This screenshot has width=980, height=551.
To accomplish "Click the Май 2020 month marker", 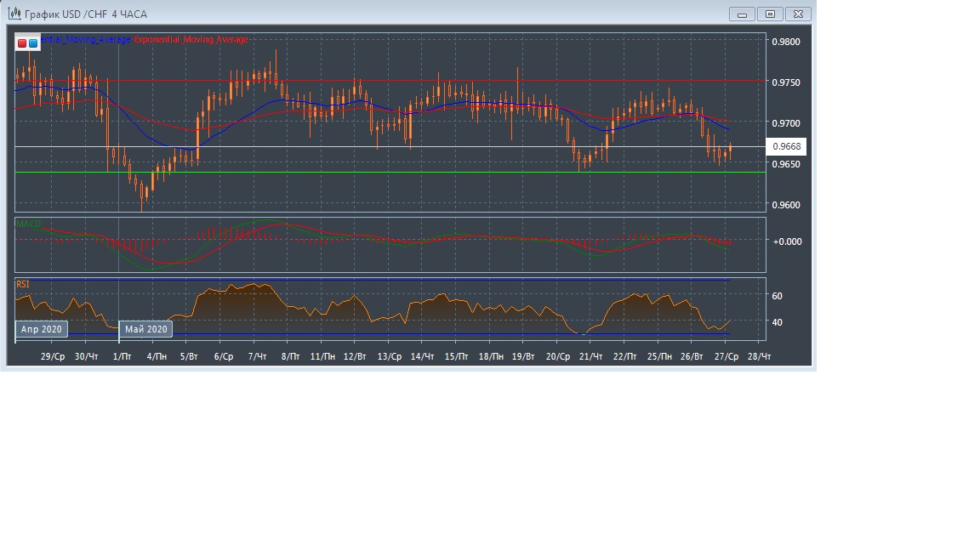I will [x=145, y=329].
